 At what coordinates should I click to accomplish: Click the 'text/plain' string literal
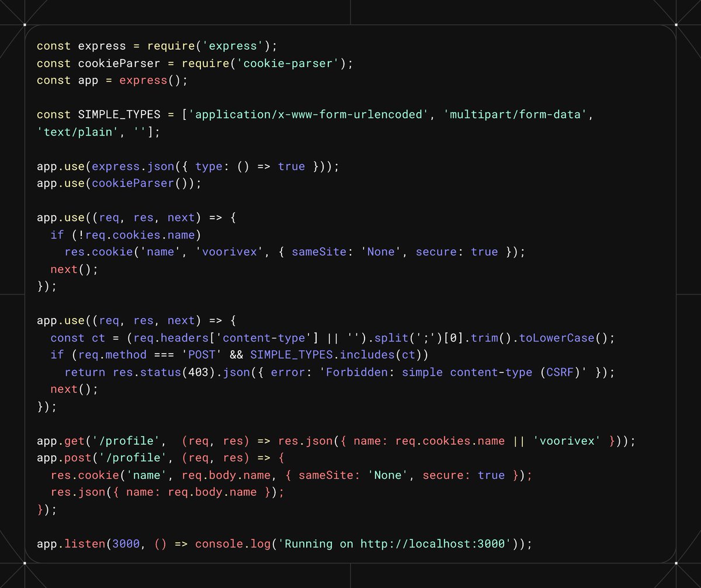78,132
